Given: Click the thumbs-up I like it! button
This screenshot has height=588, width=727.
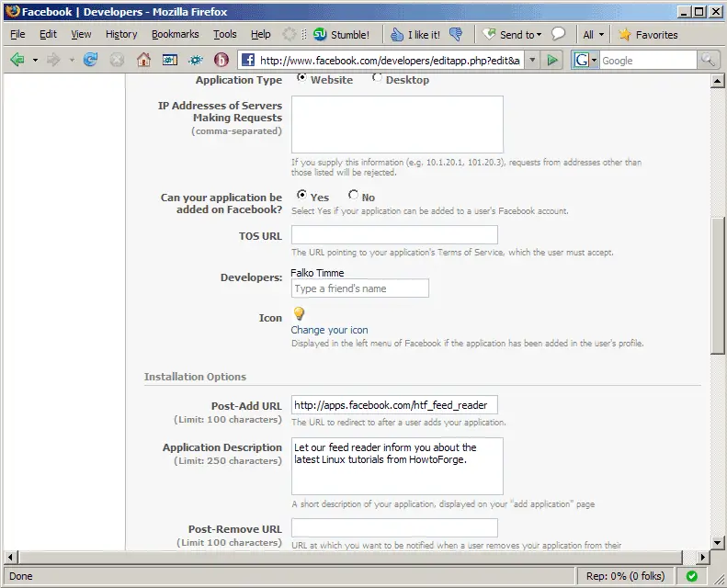Looking at the screenshot, I should tap(415, 34).
